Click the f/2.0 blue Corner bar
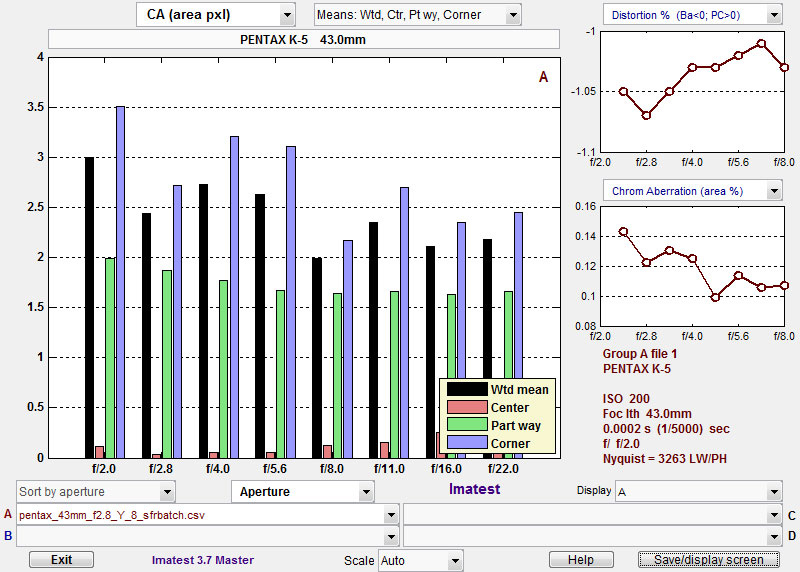 tap(120, 282)
